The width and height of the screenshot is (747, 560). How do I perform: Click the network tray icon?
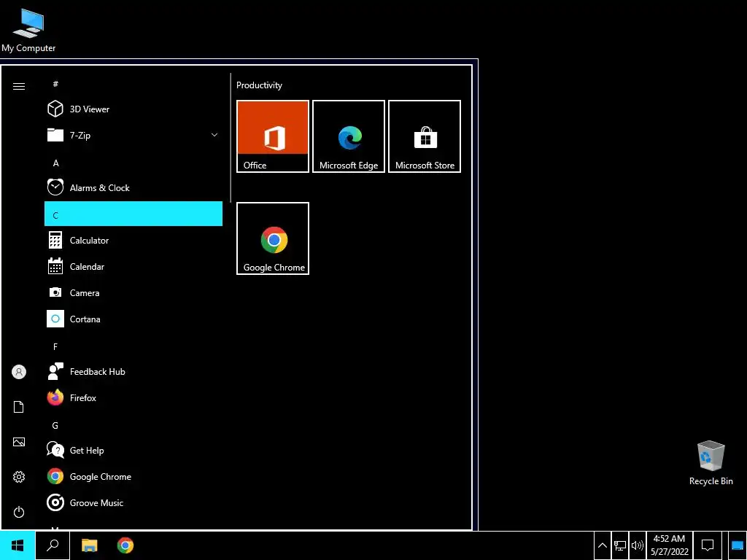(620, 545)
